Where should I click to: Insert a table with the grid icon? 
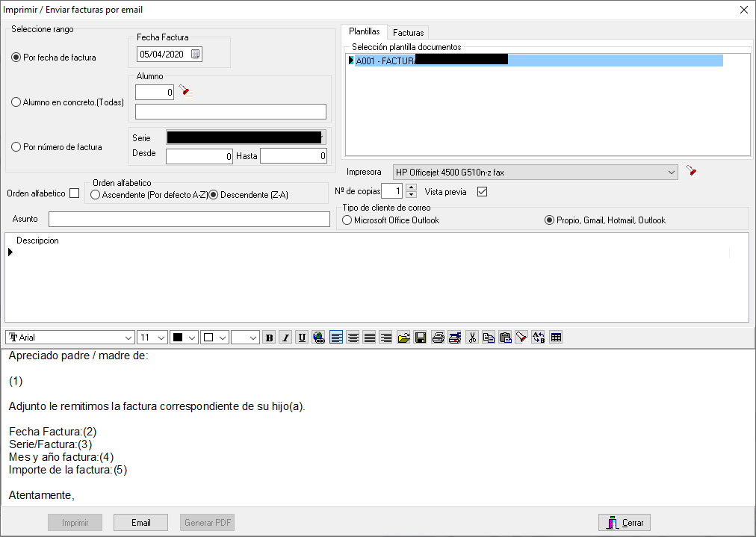(x=556, y=338)
